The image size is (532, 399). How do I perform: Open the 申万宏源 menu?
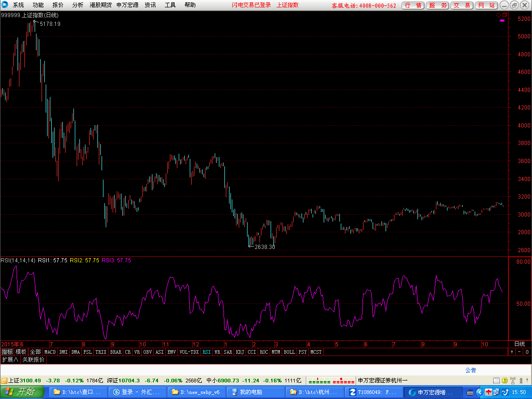127,5
